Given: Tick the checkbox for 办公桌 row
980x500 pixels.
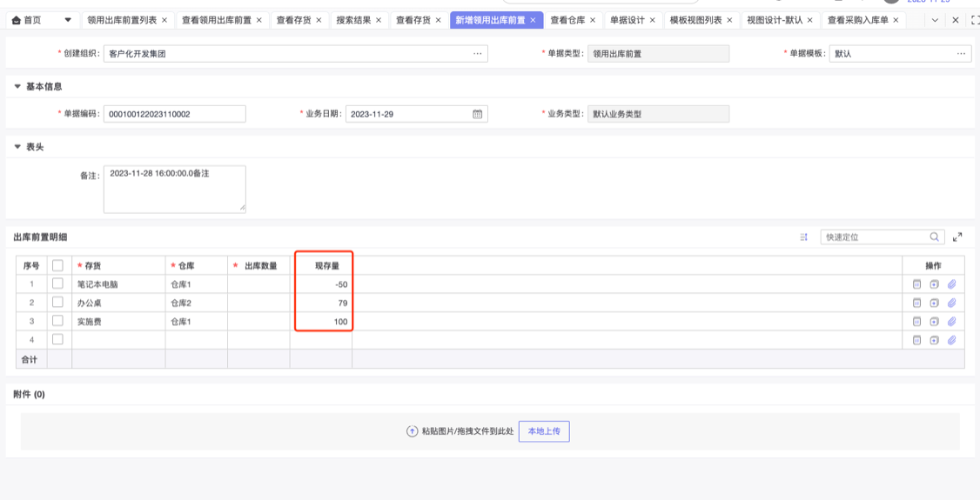Looking at the screenshot, I should point(57,303).
